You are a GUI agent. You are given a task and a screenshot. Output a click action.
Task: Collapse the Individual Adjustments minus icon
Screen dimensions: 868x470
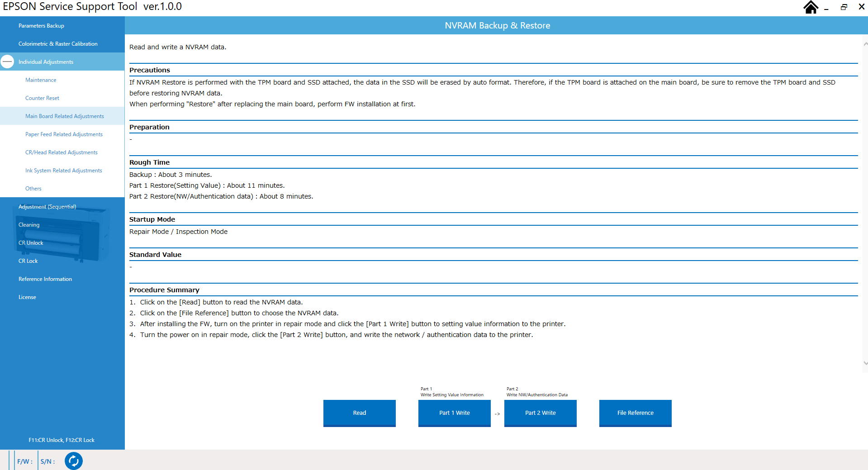[x=7, y=62]
